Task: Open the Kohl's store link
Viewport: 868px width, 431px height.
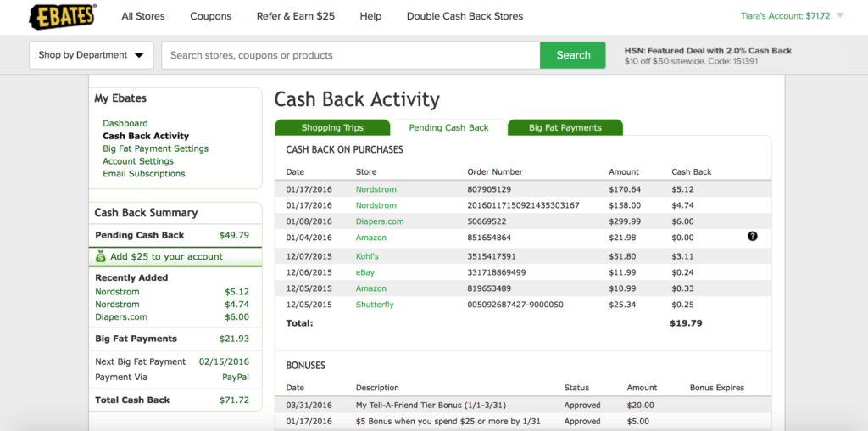Action: pyautogui.click(x=367, y=256)
